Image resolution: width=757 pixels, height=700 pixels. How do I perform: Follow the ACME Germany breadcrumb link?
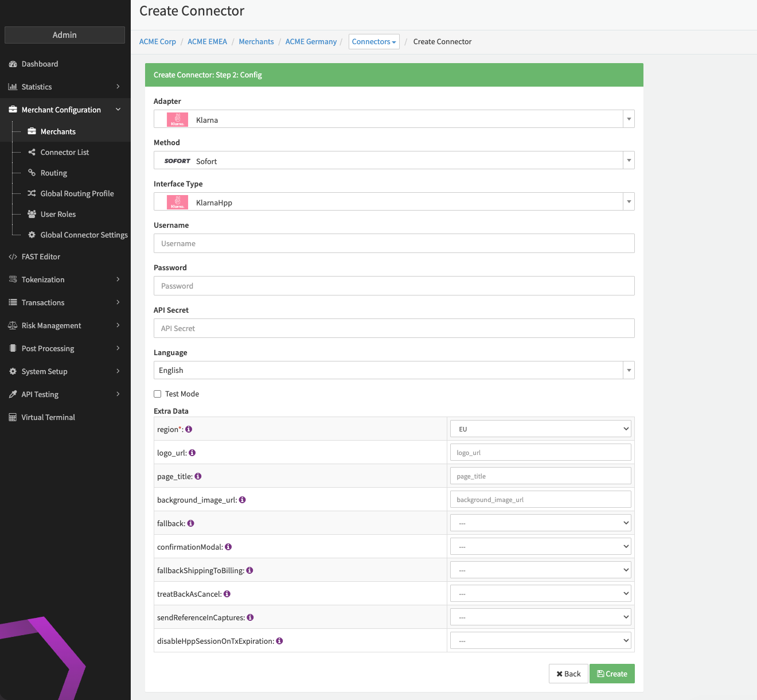point(311,41)
